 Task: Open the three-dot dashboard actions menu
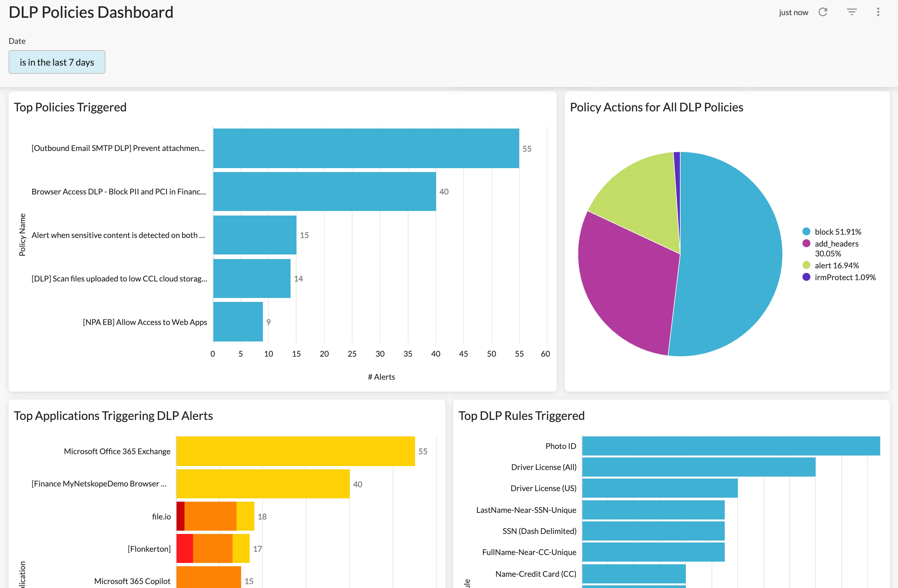tap(878, 12)
